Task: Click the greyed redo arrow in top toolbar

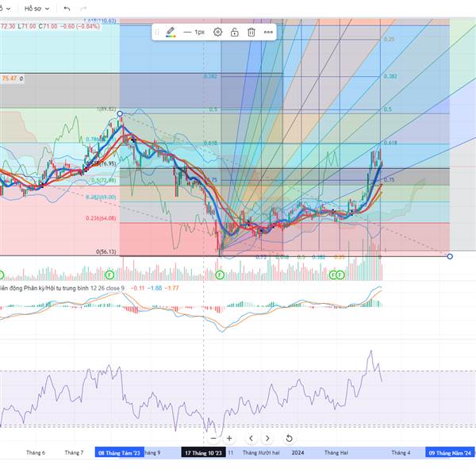Action: (83, 9)
